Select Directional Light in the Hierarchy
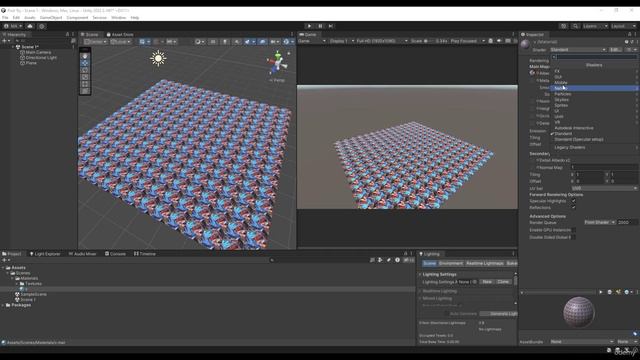This screenshot has width=640, height=360. [x=41, y=58]
